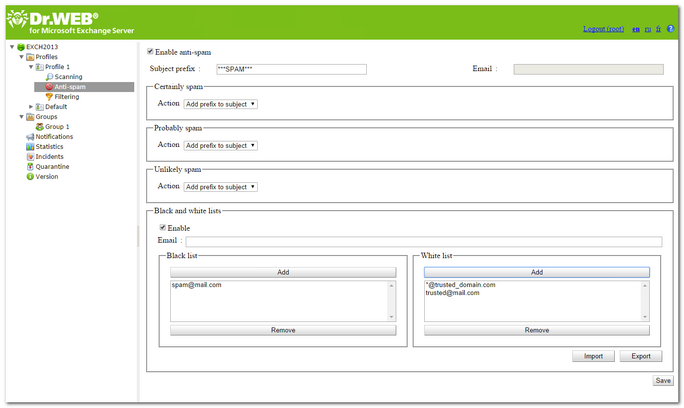Collapse the EXCH2013 tree node

click(12, 47)
